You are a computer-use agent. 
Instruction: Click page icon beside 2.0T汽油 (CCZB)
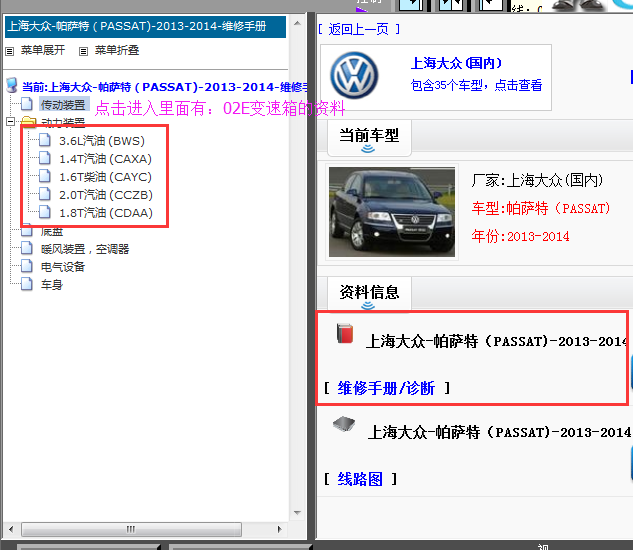[44, 194]
